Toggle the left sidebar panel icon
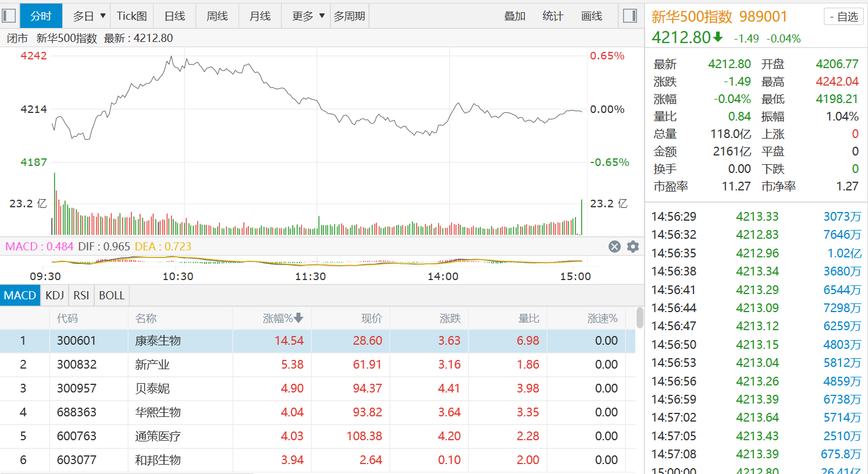Screen dimensions: 868x474 (x=9, y=16)
